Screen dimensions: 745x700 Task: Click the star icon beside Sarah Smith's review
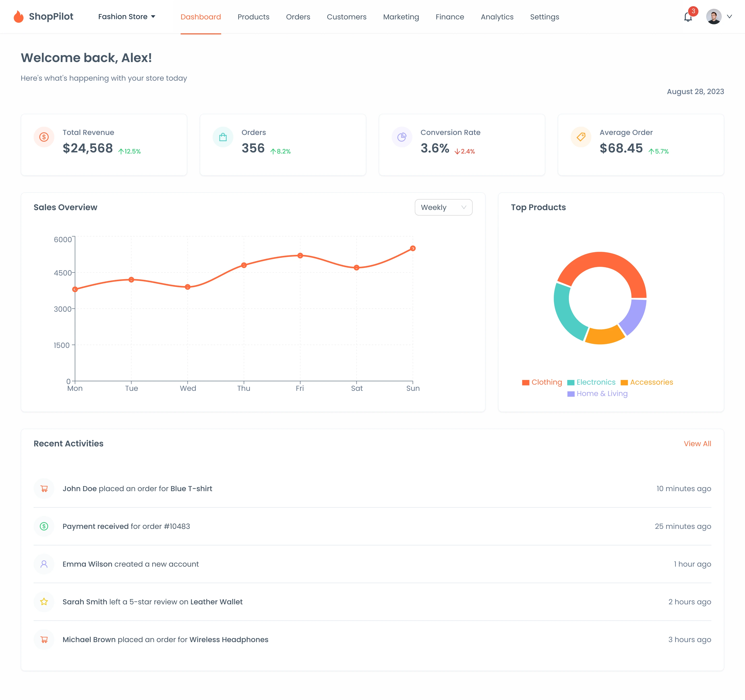pyautogui.click(x=44, y=602)
